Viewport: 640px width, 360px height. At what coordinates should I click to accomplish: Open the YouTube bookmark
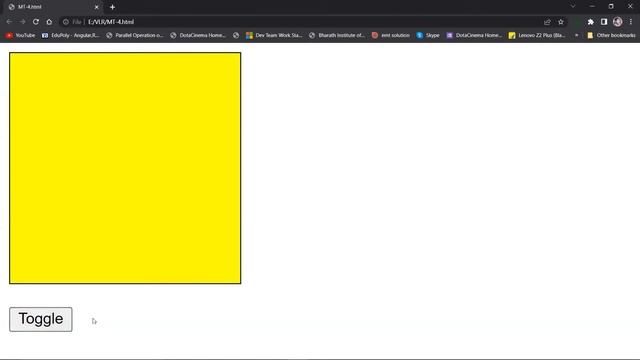[20, 36]
